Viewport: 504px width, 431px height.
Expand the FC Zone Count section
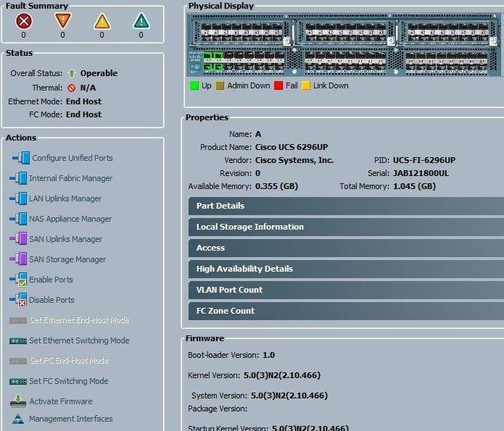[346, 311]
